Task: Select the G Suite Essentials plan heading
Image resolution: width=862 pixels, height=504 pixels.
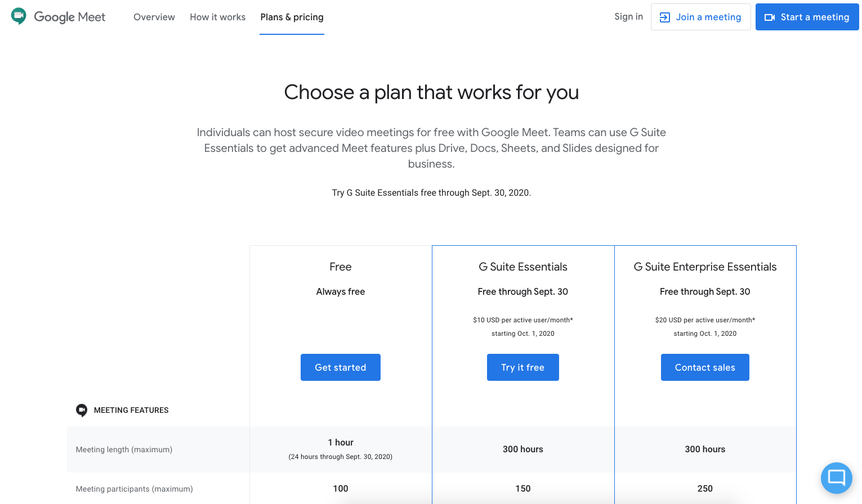Action: pos(523,267)
